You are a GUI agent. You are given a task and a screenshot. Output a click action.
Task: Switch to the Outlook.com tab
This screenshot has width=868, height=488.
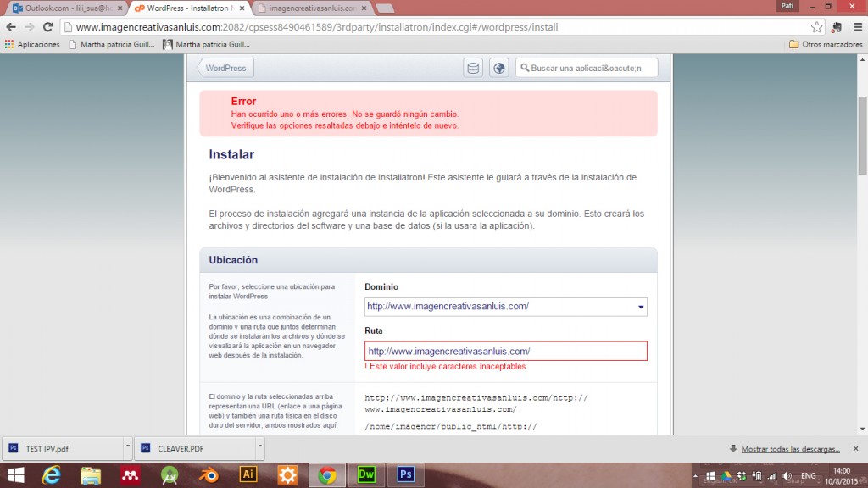coord(66,8)
